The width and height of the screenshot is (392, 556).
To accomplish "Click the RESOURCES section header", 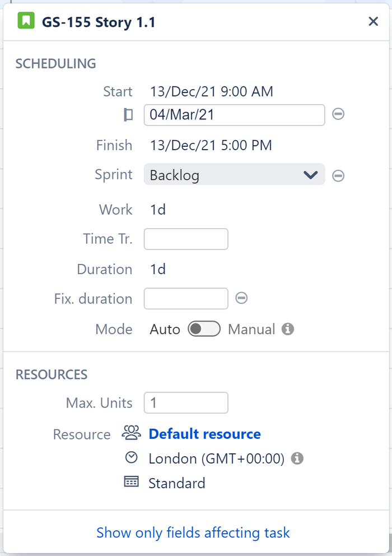I will tap(52, 374).
